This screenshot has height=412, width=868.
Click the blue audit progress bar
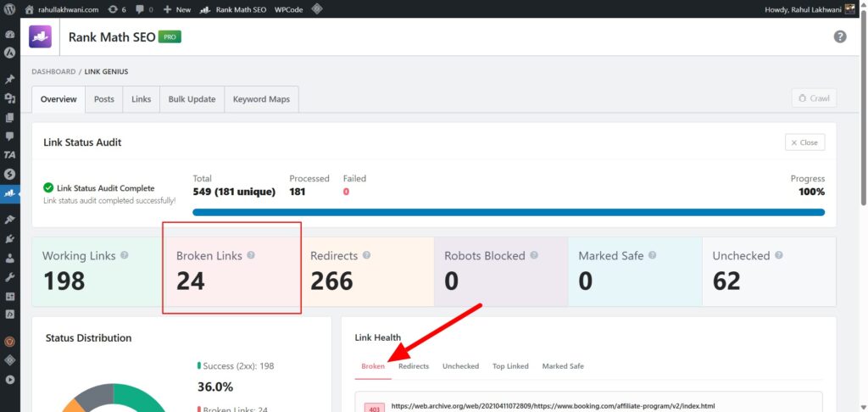[509, 212]
